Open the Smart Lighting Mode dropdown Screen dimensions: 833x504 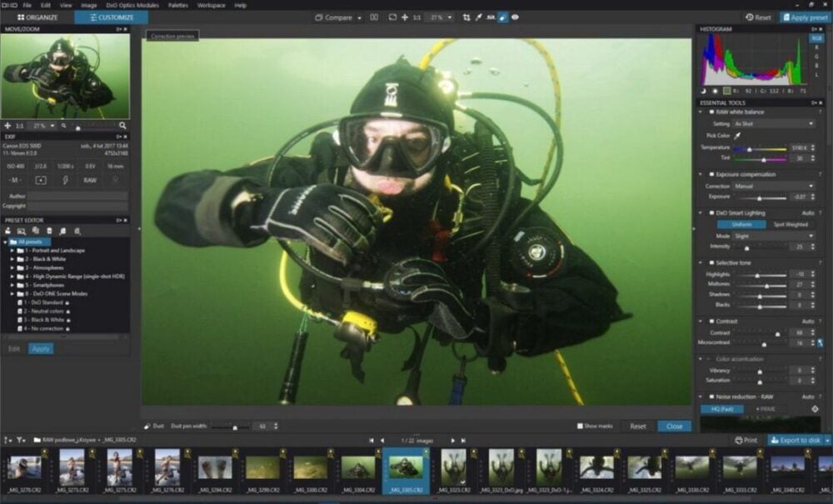point(774,236)
